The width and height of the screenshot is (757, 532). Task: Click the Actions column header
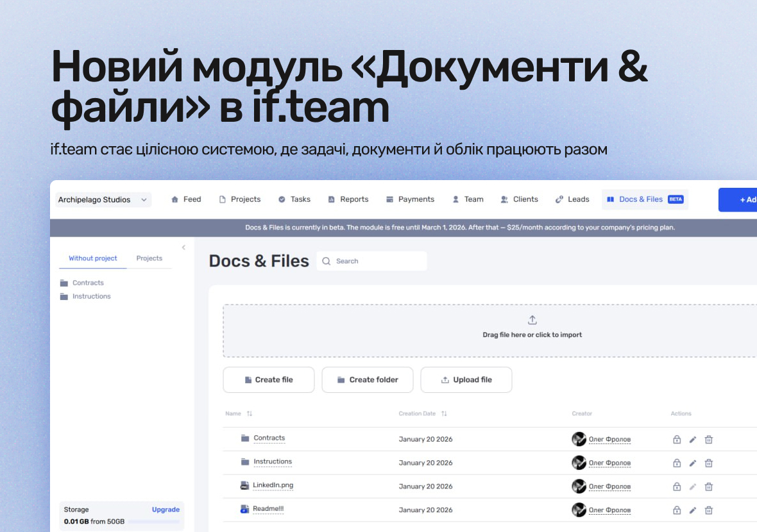(681, 413)
